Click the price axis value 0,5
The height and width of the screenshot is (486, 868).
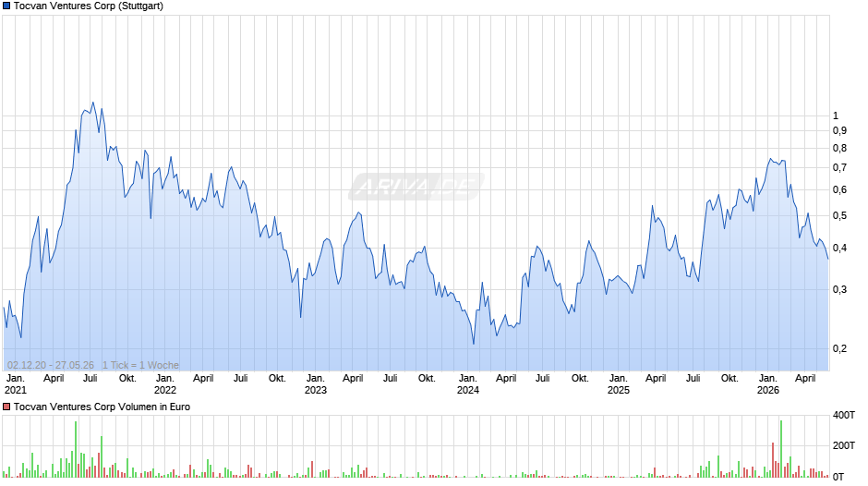coord(839,215)
